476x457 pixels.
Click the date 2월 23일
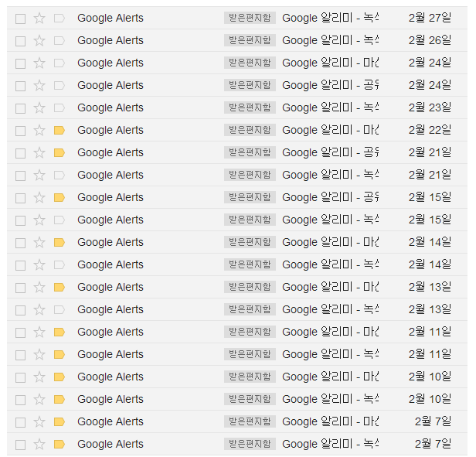click(430, 107)
